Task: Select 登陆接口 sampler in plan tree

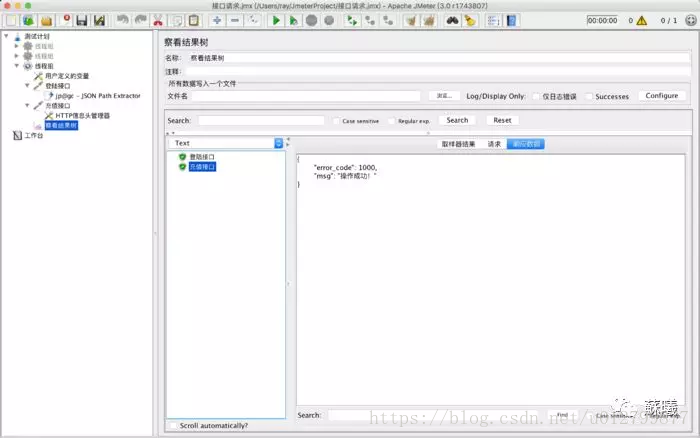Action: [58, 86]
